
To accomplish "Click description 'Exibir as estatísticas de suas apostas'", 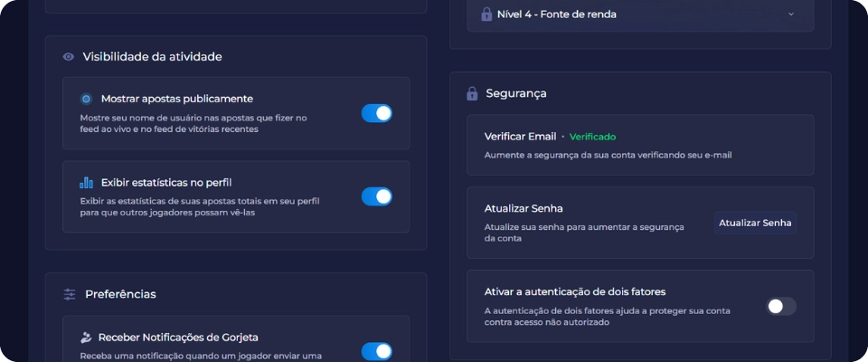I will click(200, 206).
